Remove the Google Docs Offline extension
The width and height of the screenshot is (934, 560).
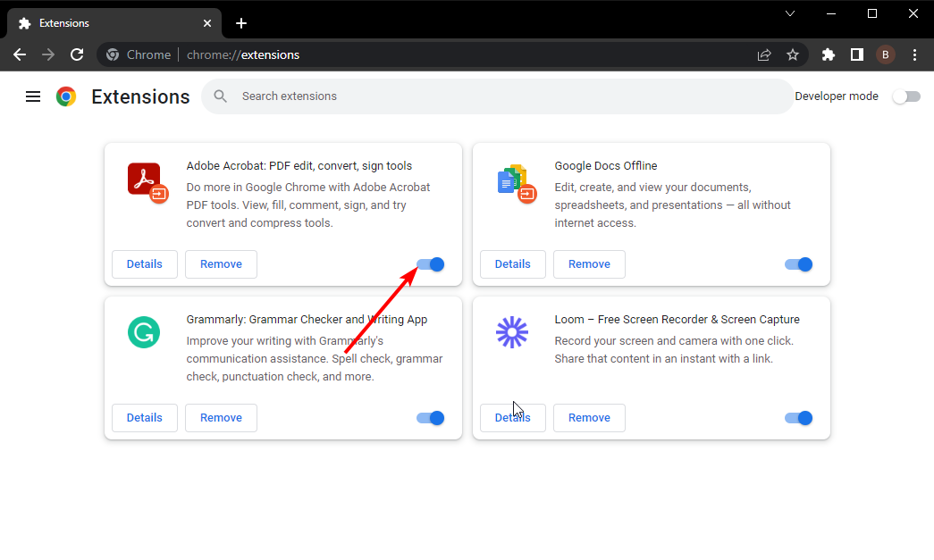[x=589, y=264]
